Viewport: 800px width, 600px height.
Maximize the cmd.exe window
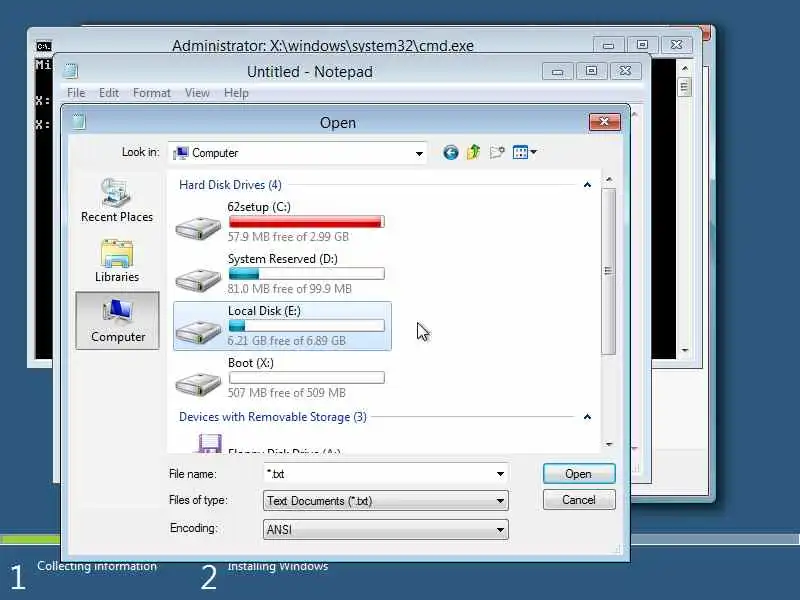click(x=642, y=45)
